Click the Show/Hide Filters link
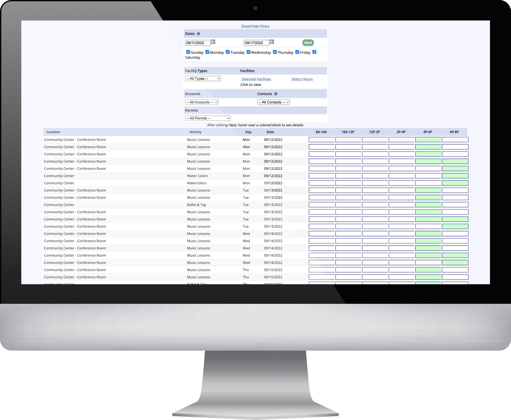Viewport: 511px width, 420px height. point(255,26)
